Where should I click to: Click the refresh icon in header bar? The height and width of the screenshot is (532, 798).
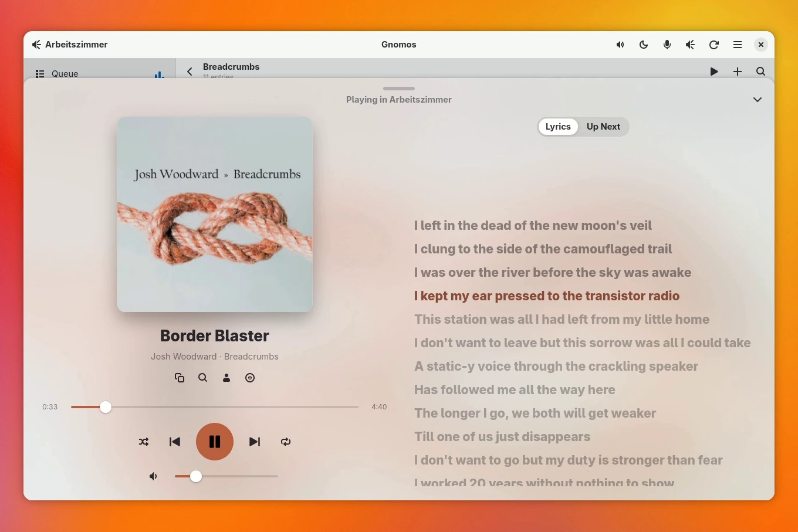[x=714, y=45]
